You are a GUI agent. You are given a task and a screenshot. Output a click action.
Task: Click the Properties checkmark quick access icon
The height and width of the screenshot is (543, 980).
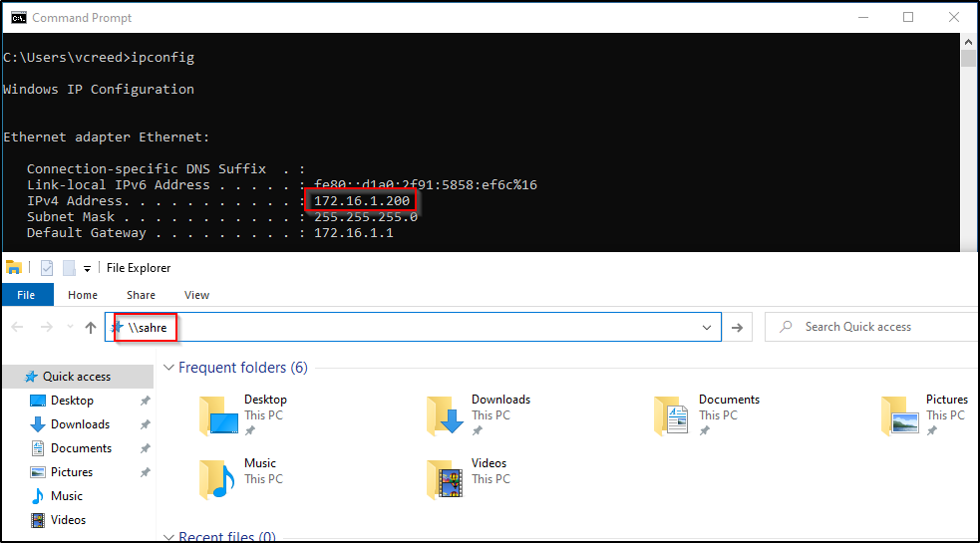[x=47, y=268]
